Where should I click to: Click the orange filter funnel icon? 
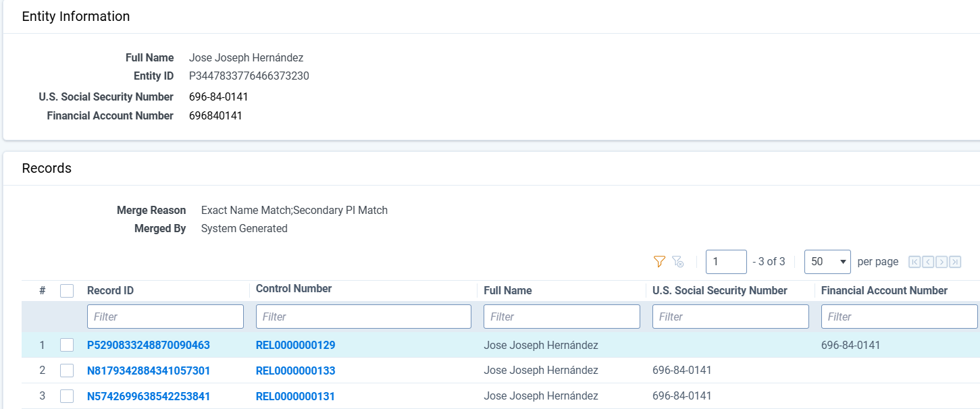point(659,262)
